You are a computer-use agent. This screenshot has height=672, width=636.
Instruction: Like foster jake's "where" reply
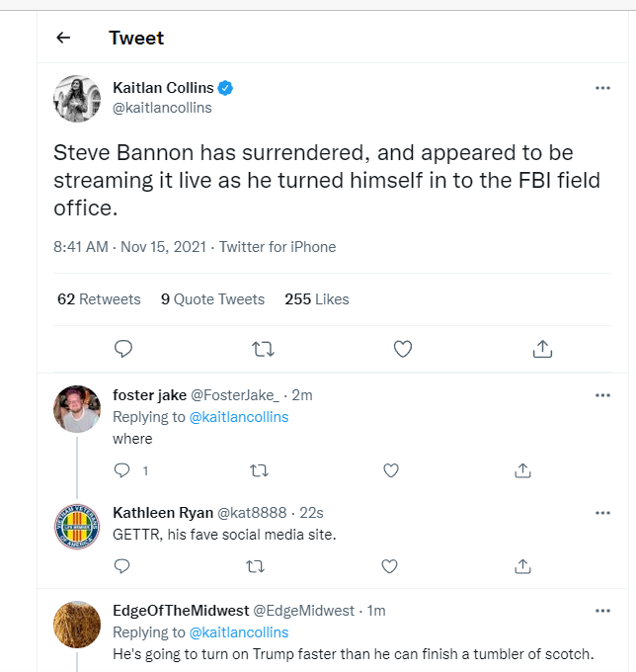pyautogui.click(x=391, y=470)
